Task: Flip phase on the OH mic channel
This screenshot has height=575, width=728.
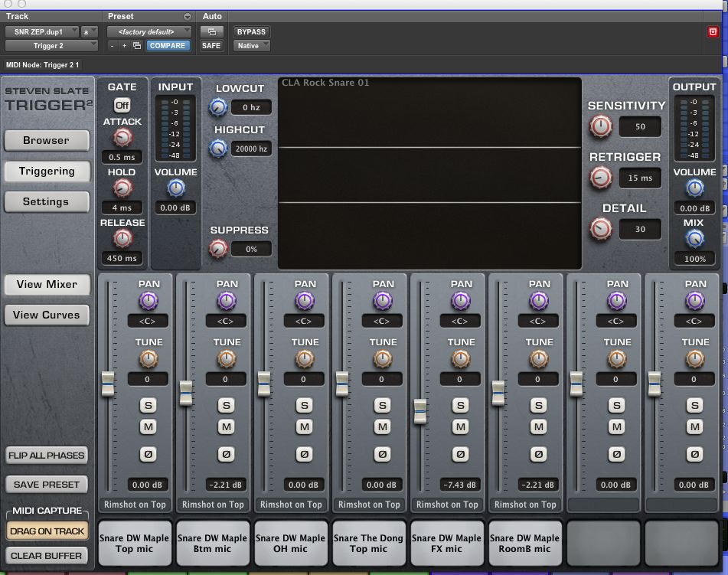Action: pos(305,454)
